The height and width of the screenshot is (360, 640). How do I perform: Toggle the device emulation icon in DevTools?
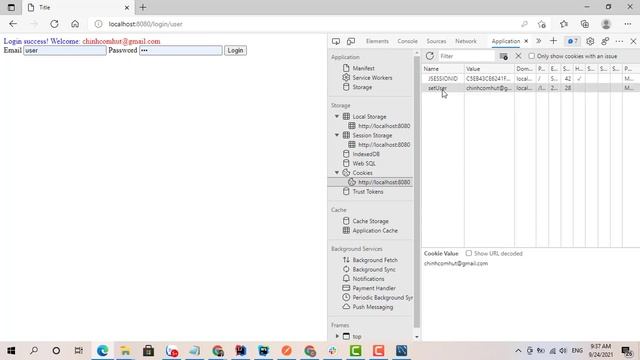(351, 41)
